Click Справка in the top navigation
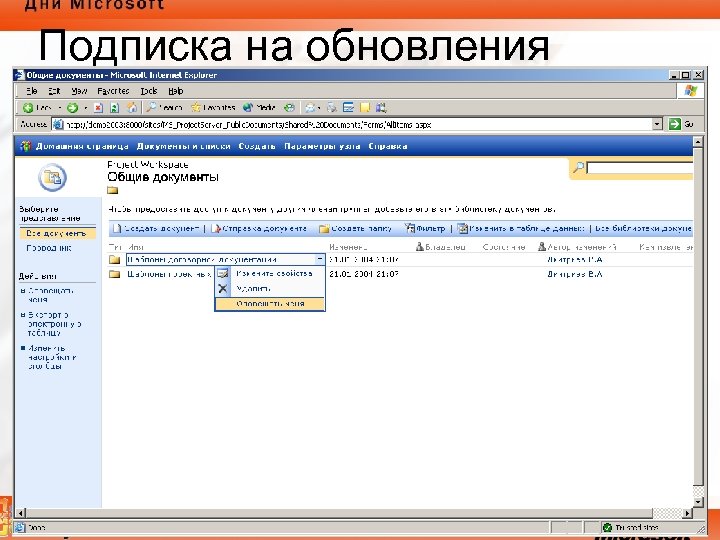The width and height of the screenshot is (720, 540). (388, 146)
